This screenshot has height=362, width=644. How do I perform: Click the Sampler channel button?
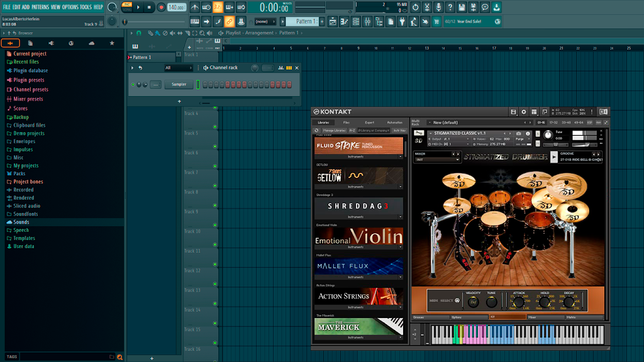pyautogui.click(x=179, y=85)
